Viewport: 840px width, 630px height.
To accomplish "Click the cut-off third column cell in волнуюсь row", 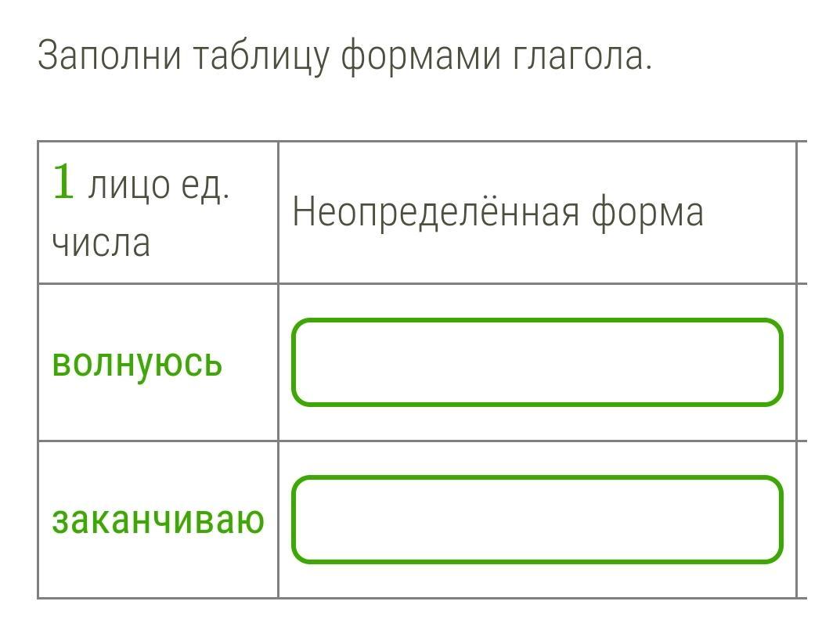I will [802, 362].
